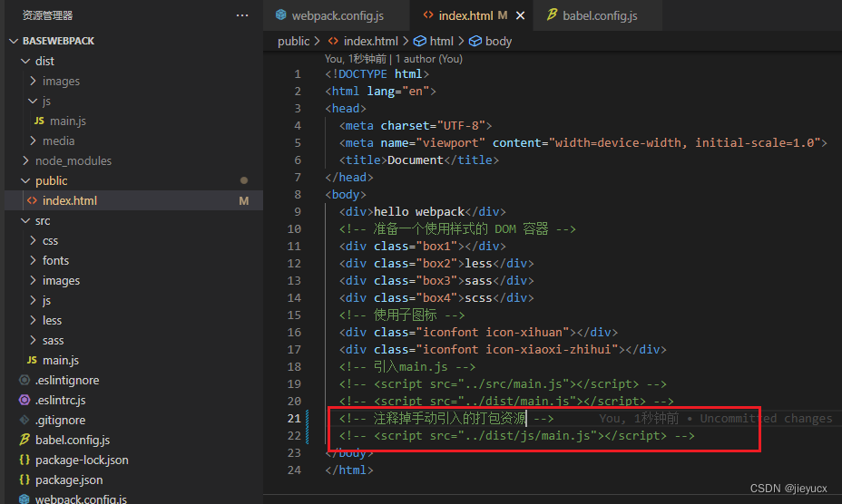
Task: Select public in the breadcrumb path
Action: coord(293,42)
